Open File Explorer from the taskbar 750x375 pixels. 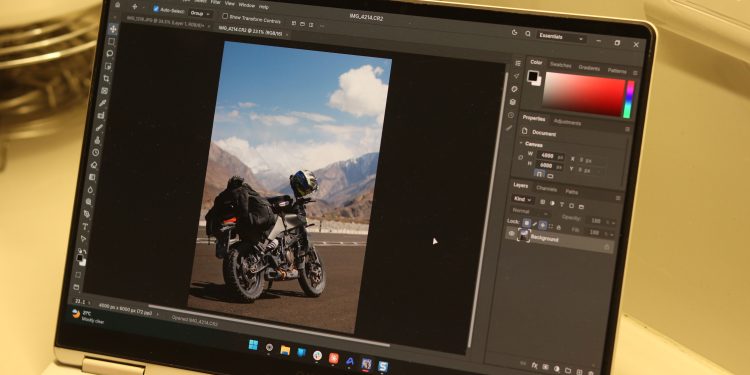pyautogui.click(x=285, y=350)
